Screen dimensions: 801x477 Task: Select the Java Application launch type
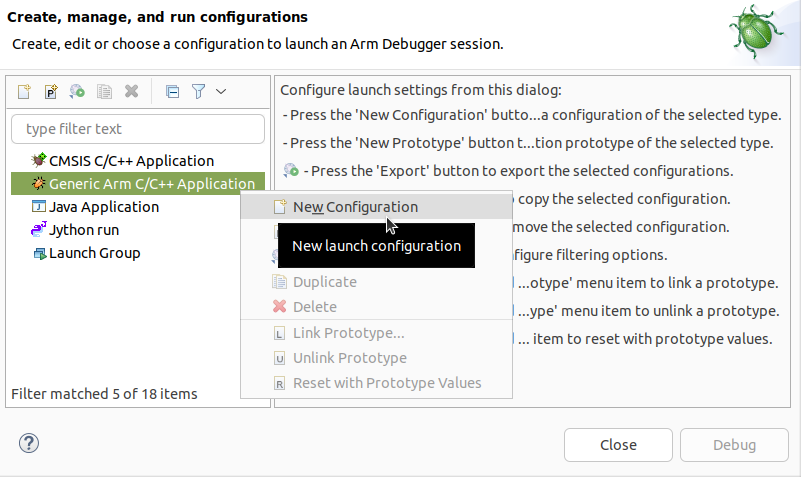coord(104,207)
